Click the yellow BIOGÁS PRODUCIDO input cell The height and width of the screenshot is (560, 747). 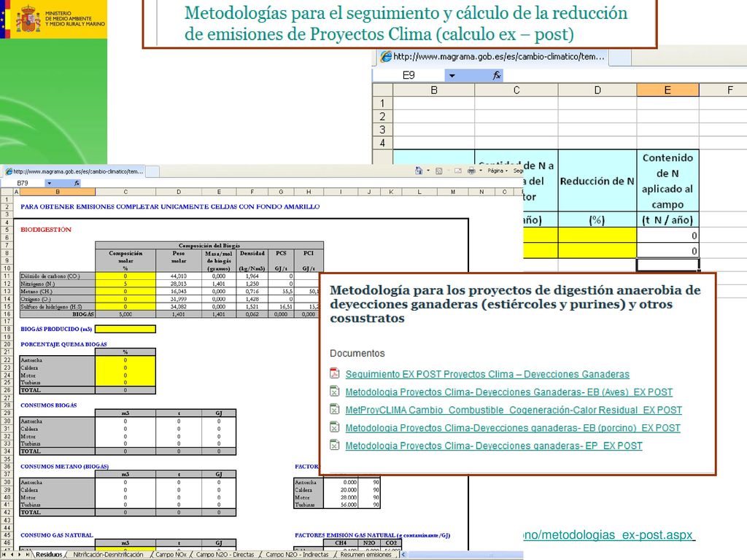point(125,329)
